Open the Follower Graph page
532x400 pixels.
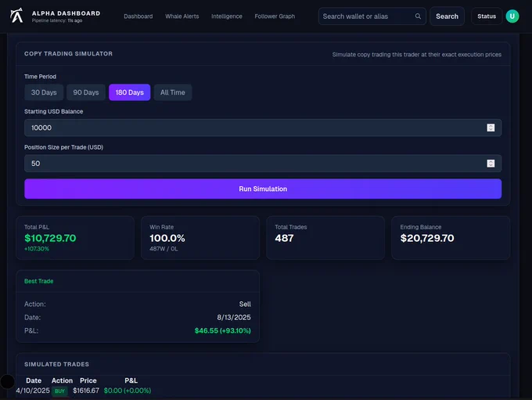pos(275,16)
